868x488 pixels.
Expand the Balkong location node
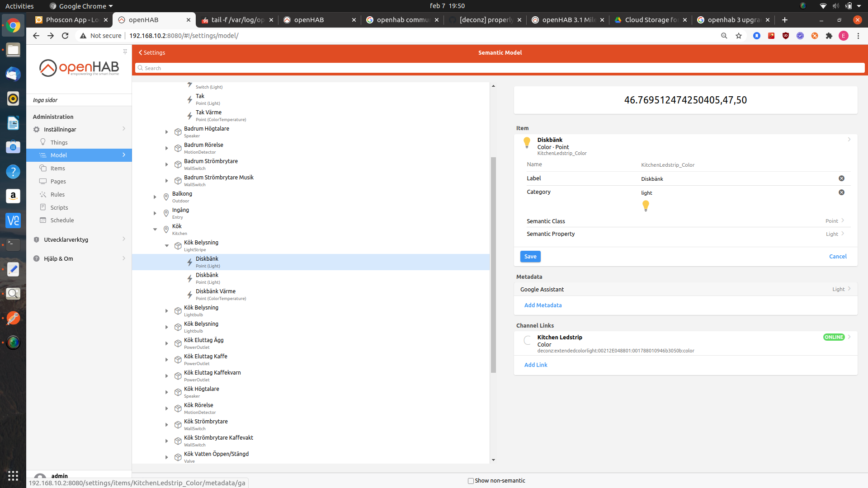coord(155,197)
